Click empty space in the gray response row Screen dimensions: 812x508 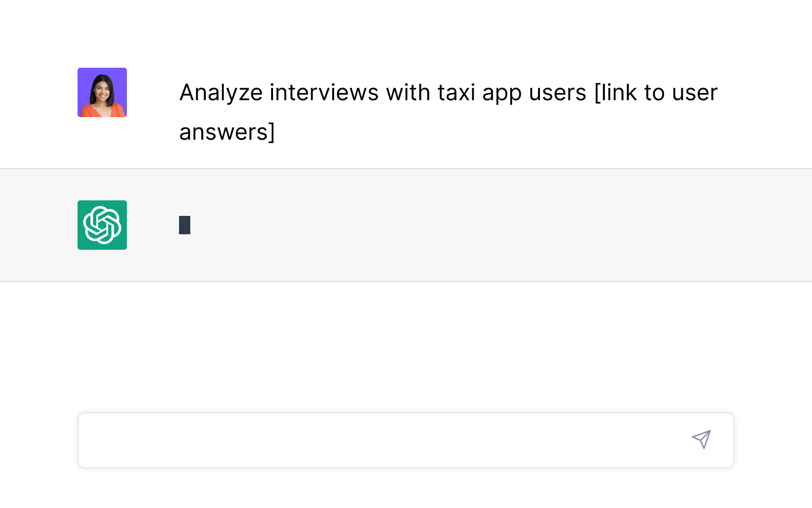coord(470,226)
